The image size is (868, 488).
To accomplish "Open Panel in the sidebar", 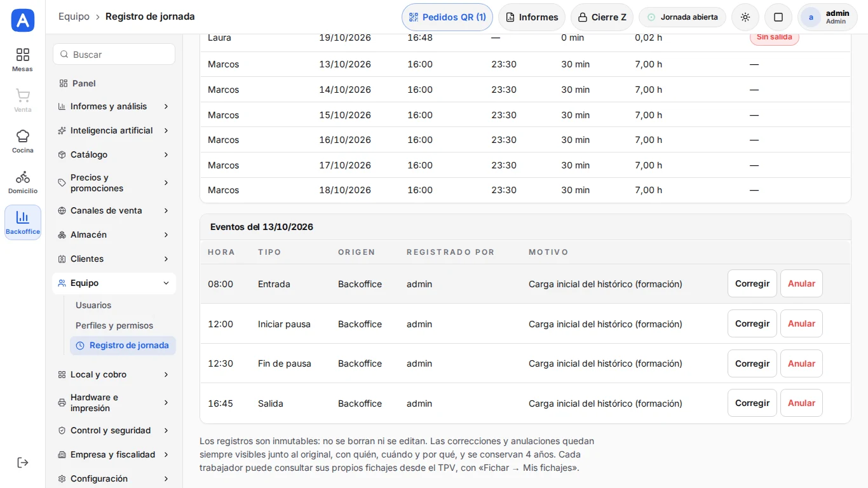I will (114, 83).
